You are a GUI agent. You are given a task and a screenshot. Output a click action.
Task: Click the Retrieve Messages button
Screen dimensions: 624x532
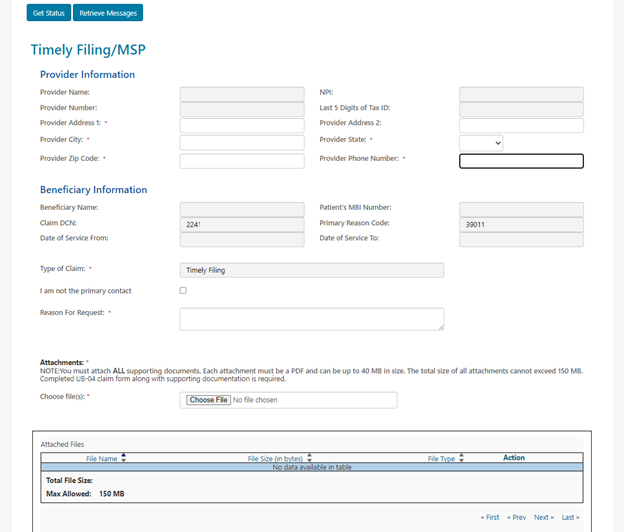click(x=107, y=13)
